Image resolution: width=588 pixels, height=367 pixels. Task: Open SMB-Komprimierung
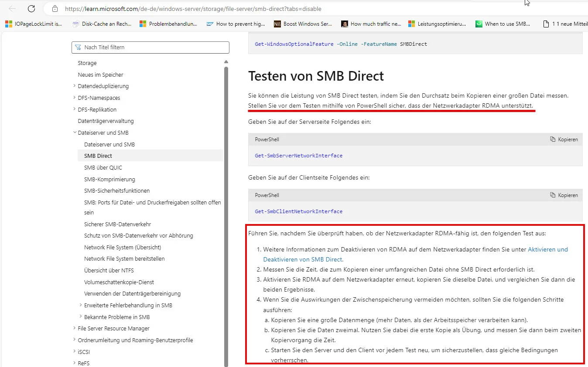pyautogui.click(x=109, y=179)
